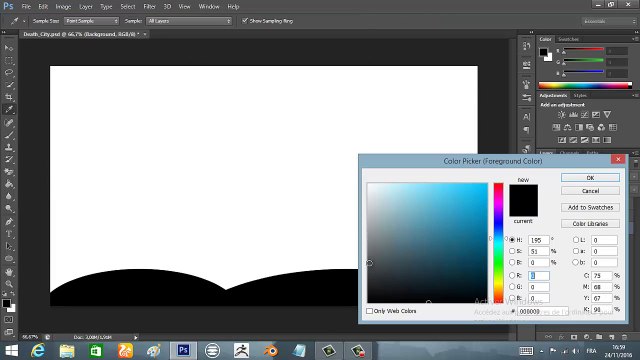Click the delete layer trash icon
Screen dimensions: 640x360
coord(624,337)
